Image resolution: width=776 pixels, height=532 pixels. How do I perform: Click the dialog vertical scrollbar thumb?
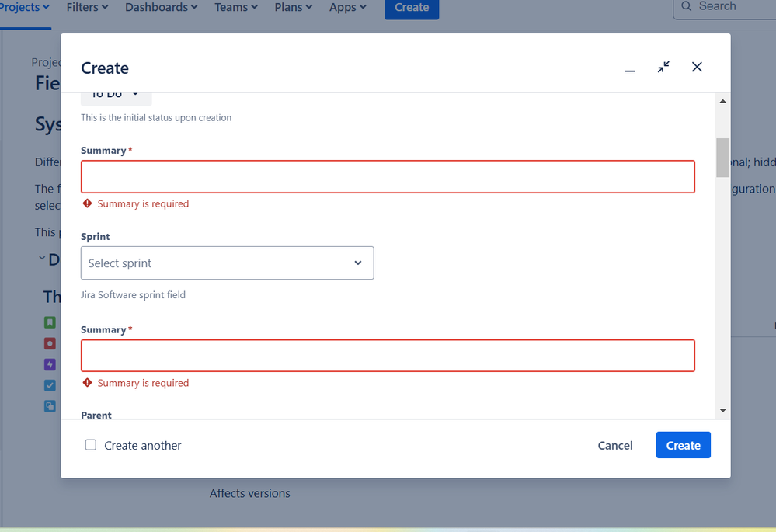(722, 158)
